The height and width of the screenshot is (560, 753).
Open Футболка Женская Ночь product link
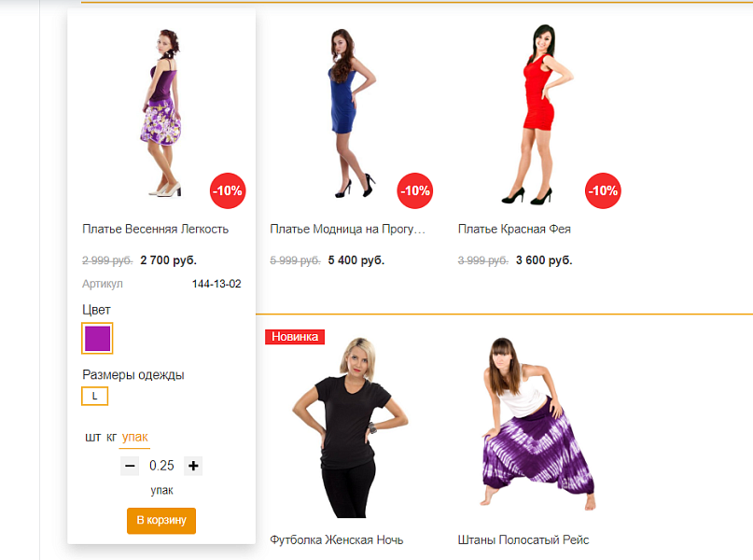tap(337, 539)
